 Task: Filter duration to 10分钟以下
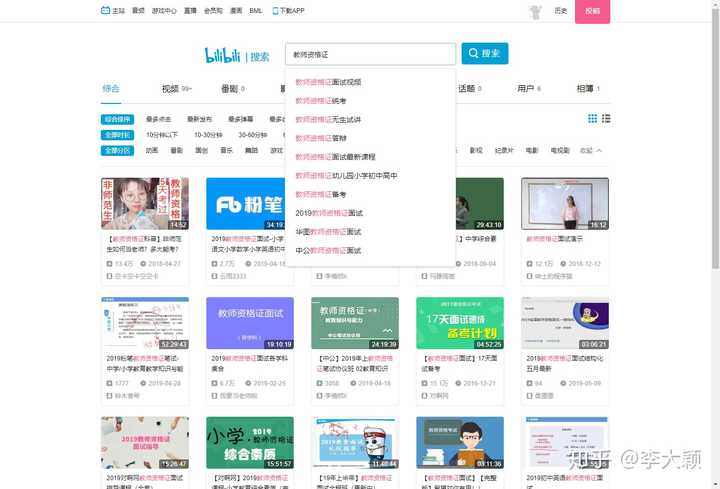pyautogui.click(x=162, y=135)
